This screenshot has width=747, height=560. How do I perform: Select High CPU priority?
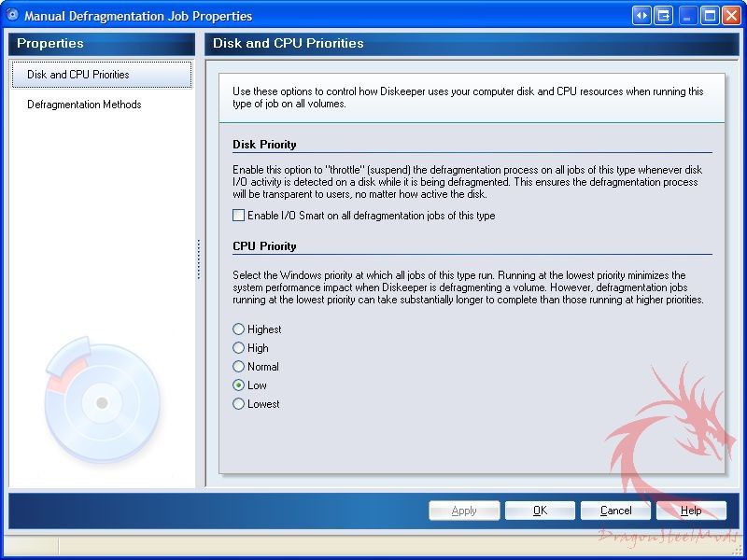239,348
